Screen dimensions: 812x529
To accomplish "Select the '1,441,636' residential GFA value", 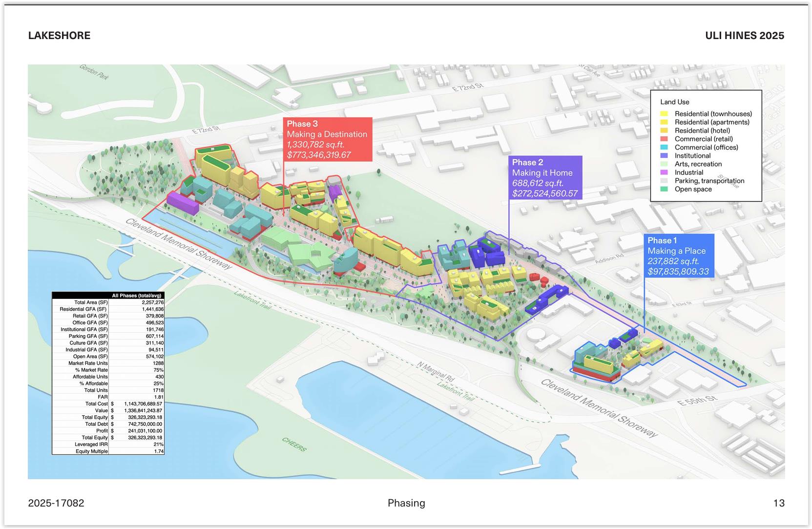I will (153, 309).
